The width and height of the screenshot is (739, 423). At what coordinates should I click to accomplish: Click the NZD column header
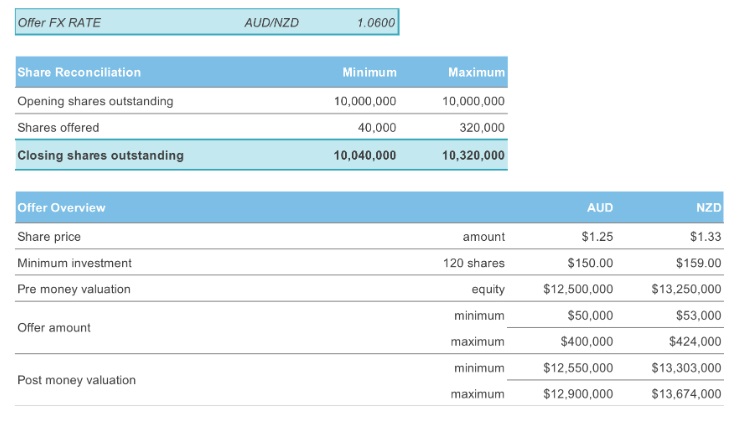(708, 208)
